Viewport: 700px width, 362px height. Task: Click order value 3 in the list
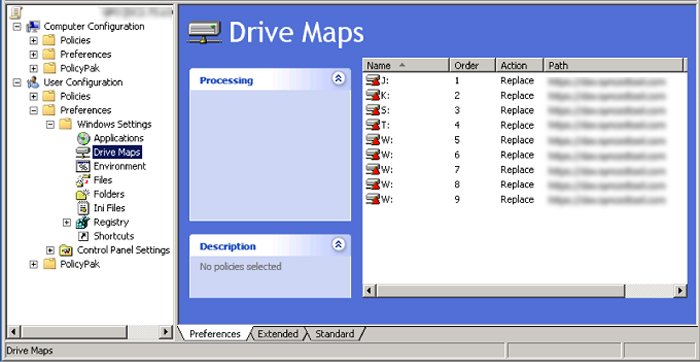tap(457, 110)
